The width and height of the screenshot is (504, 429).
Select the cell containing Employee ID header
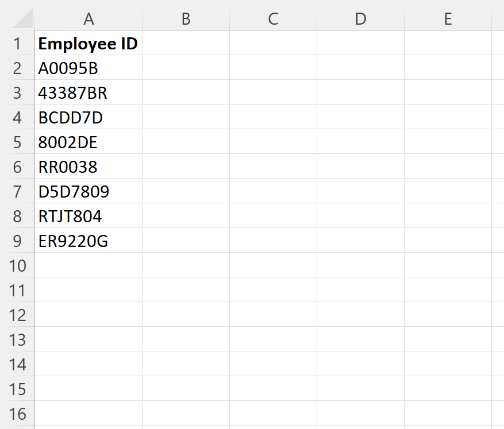pyautogui.click(x=88, y=43)
